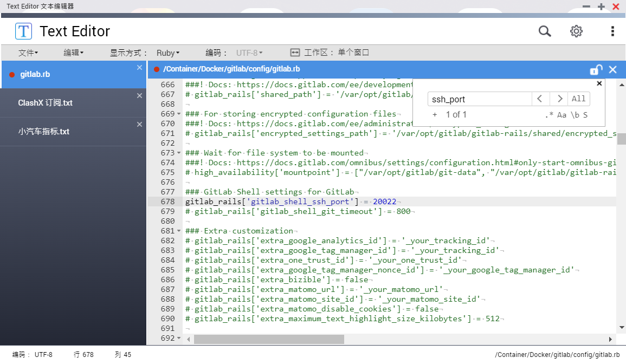
Task: Open the three-dot overflow menu
Action: pyautogui.click(x=612, y=31)
